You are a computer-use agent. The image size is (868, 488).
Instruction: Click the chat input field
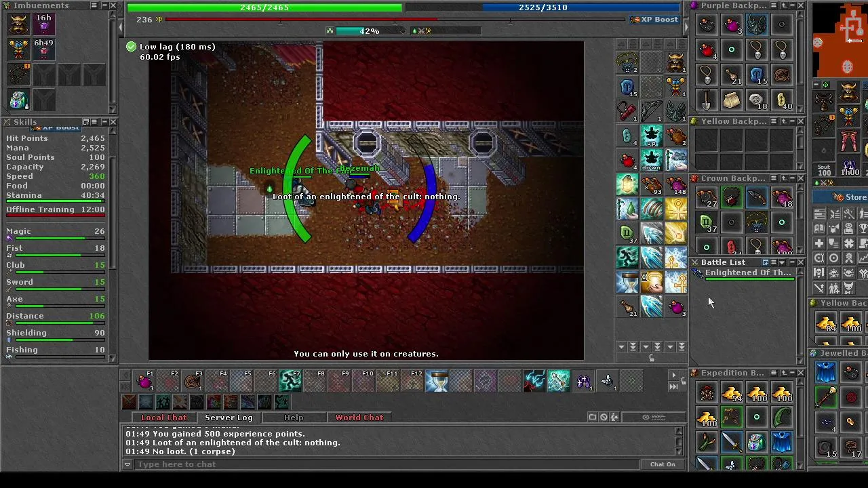point(387,464)
